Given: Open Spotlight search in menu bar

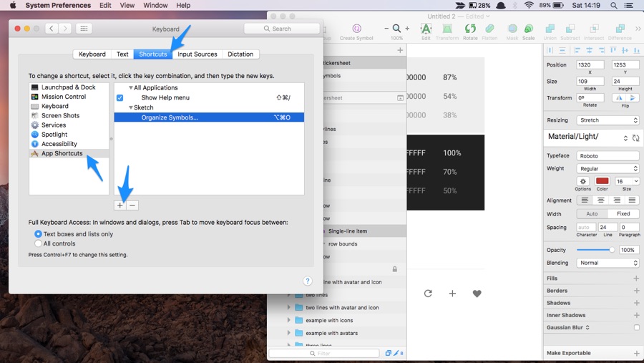Looking at the screenshot, I should pyautogui.click(x=614, y=5).
